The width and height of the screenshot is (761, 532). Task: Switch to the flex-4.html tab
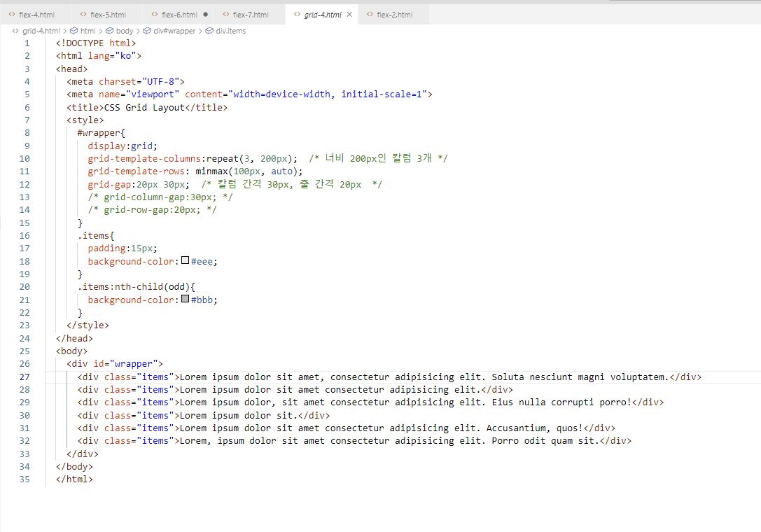[36, 15]
